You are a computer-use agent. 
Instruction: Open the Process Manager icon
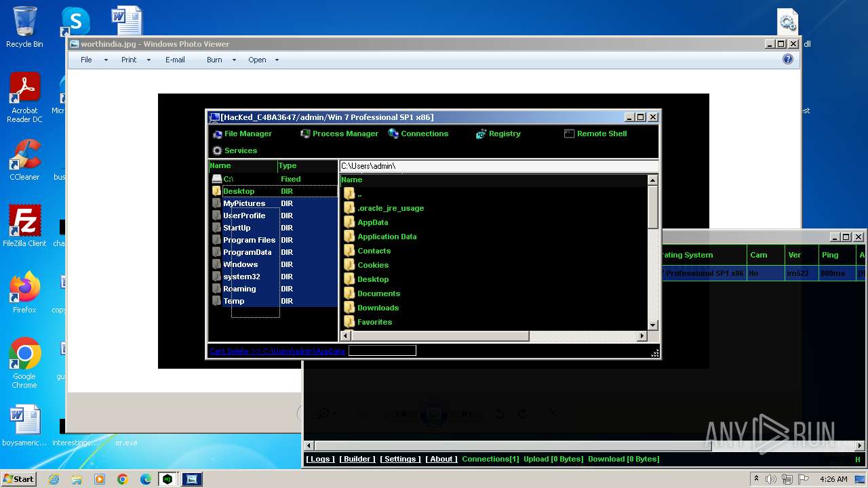(305, 134)
